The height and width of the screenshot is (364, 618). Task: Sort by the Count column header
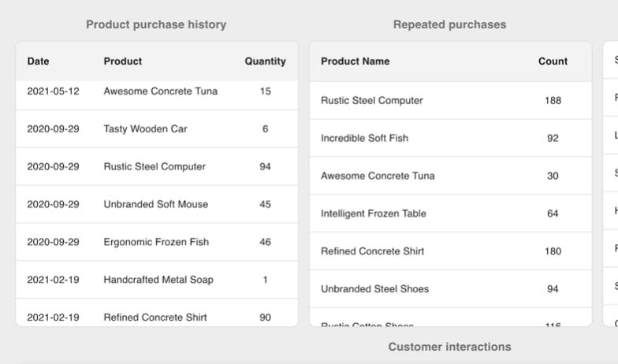553,61
